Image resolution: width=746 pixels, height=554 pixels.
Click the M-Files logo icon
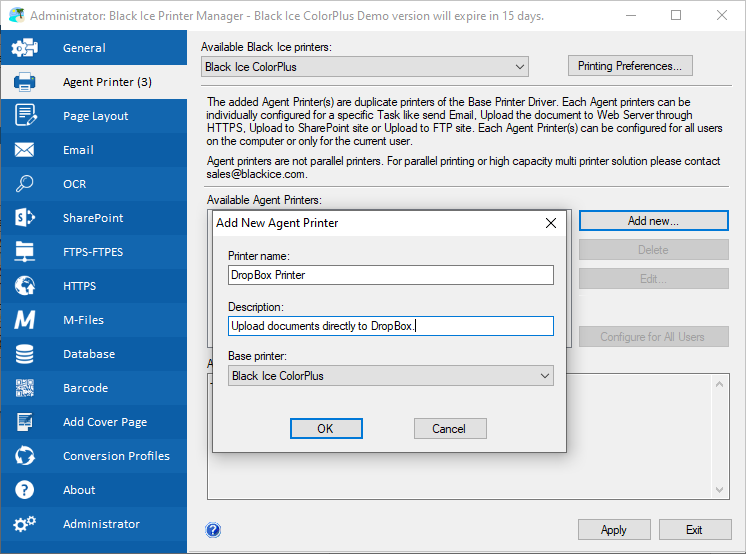(24, 320)
